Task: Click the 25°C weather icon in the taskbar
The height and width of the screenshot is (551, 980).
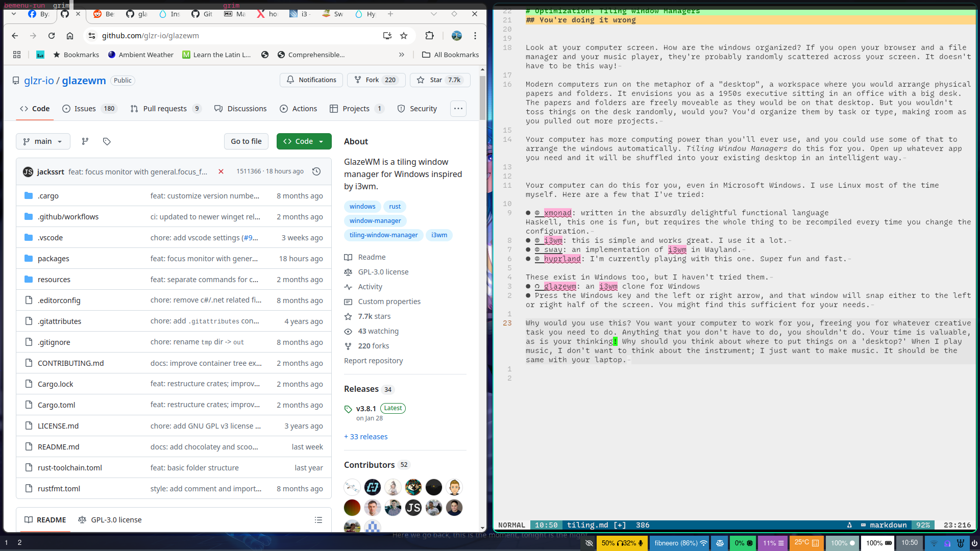Action: pos(815,543)
